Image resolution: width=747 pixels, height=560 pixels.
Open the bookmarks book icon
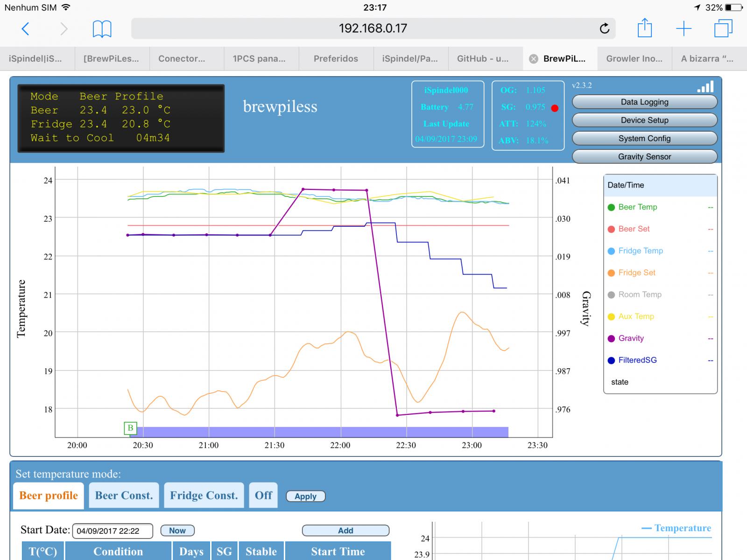102,29
